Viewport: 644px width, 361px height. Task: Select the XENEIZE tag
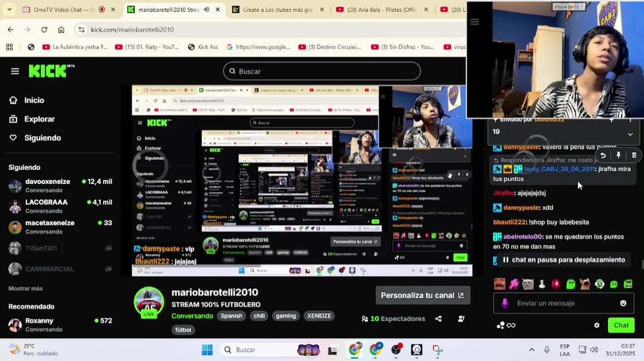pos(319,316)
